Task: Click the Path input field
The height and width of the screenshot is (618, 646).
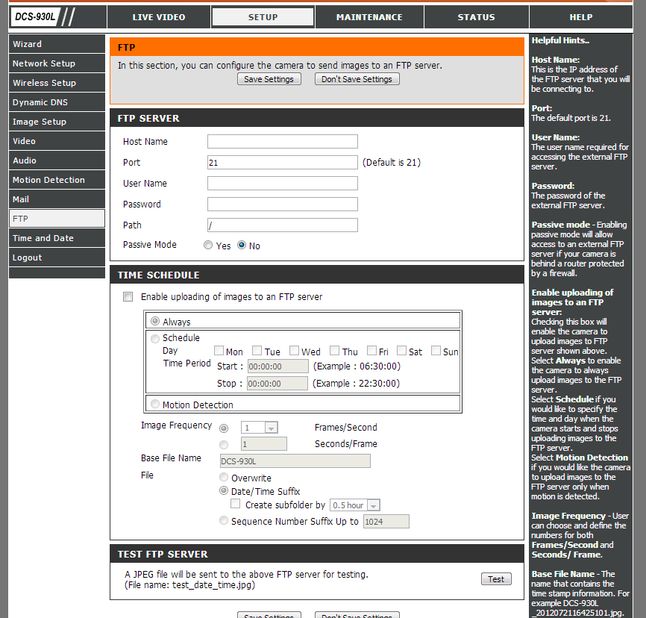Action: pyautogui.click(x=282, y=225)
